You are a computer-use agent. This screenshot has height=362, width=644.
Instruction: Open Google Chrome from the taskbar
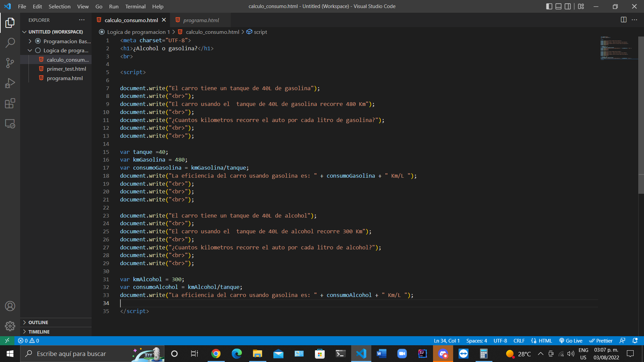(x=216, y=354)
